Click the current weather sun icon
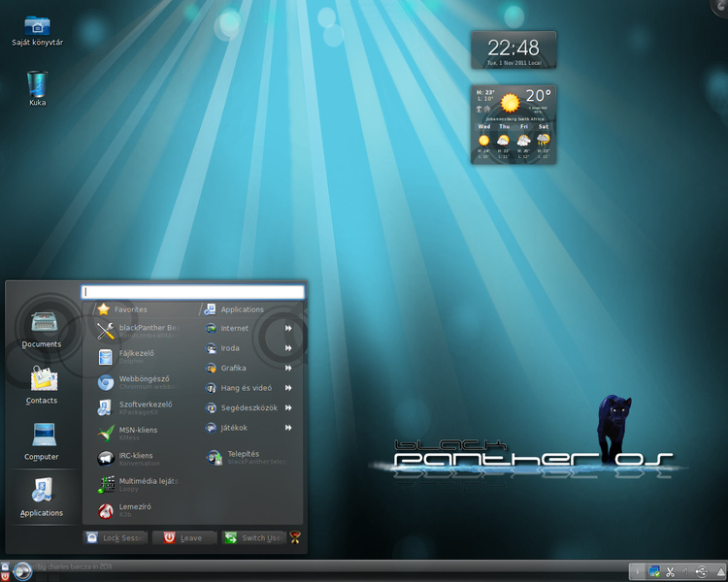 (x=510, y=103)
